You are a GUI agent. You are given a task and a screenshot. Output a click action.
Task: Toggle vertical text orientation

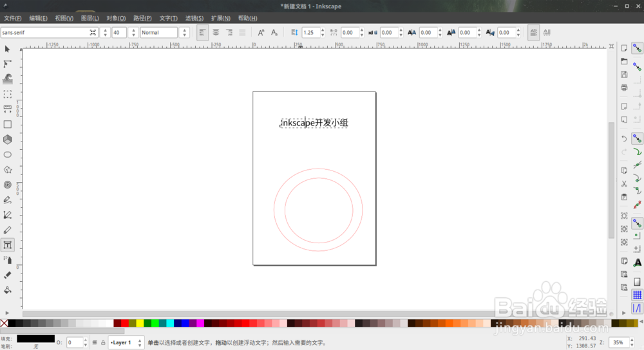(547, 32)
